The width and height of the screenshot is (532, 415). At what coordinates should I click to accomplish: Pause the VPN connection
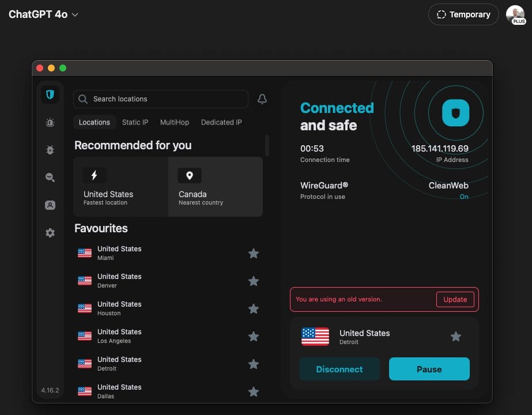429,369
